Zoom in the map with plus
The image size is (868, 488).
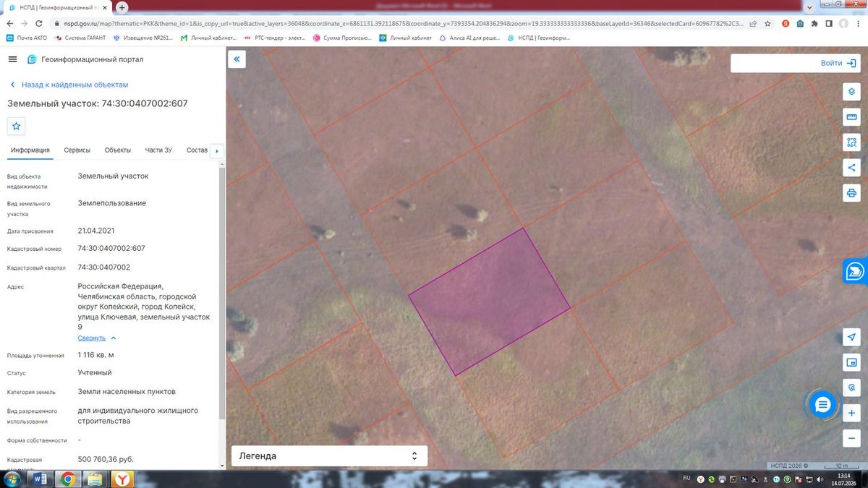[851, 413]
